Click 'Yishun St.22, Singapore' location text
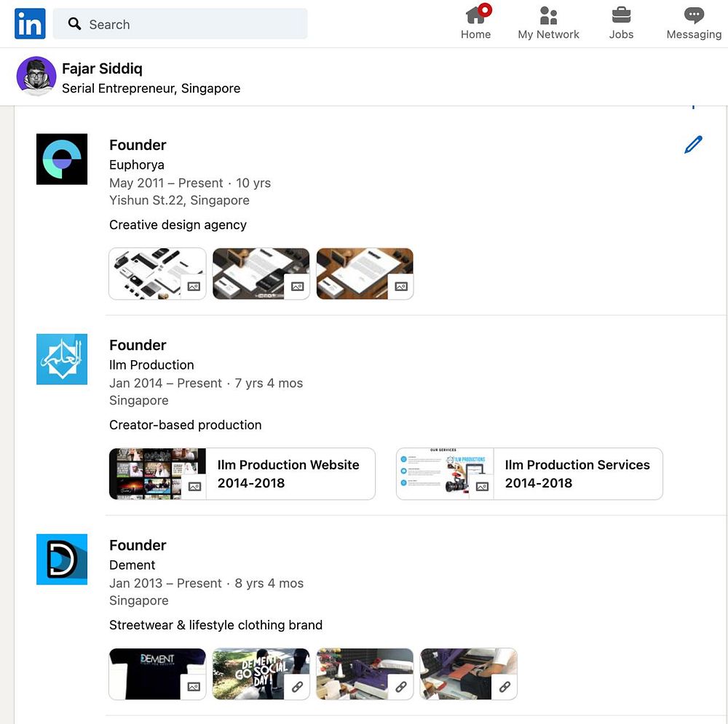728x724 pixels. coord(179,200)
